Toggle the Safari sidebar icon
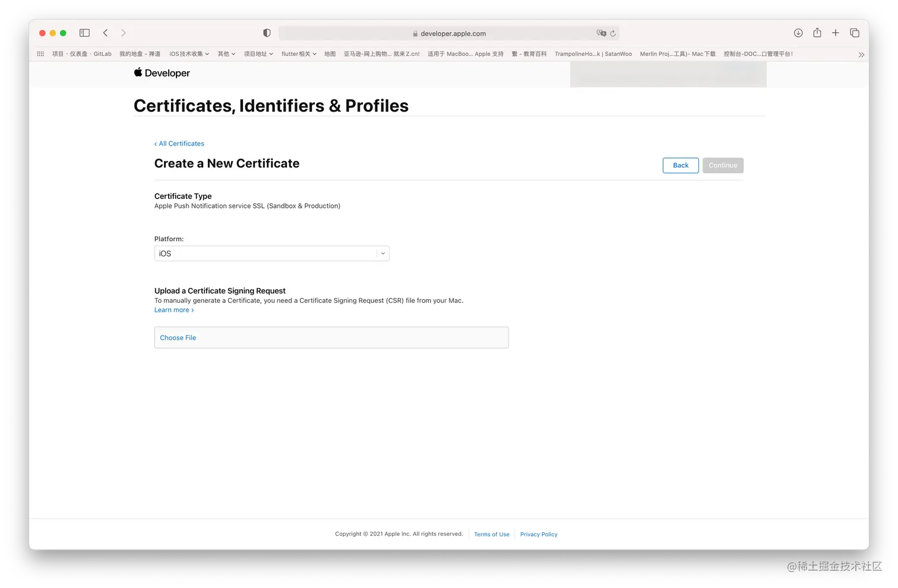 coord(84,33)
